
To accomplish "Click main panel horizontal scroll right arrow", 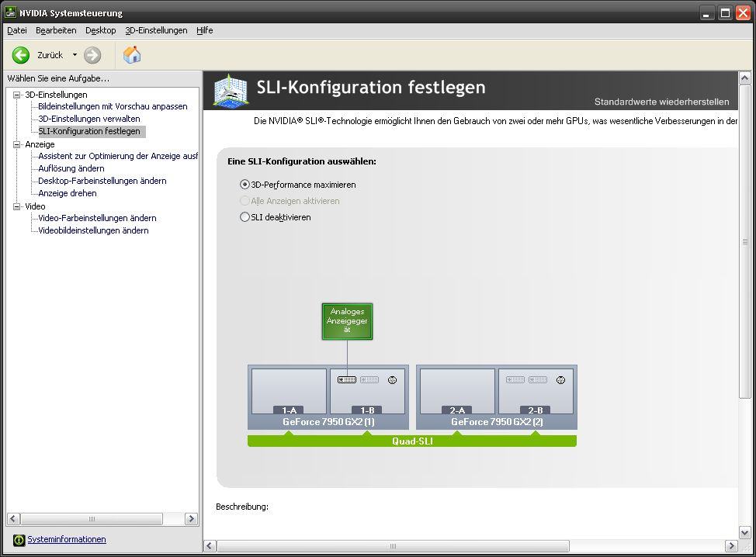I will point(731,546).
